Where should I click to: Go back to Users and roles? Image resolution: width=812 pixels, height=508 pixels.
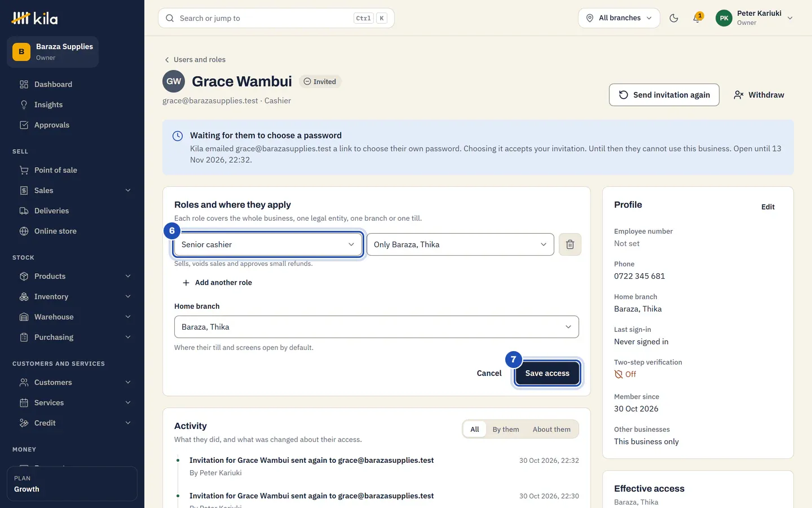click(195, 59)
